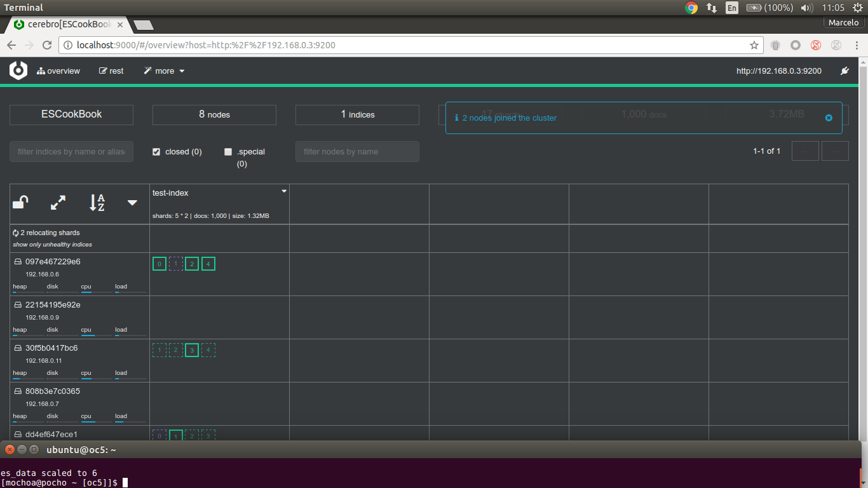Click the 1-1 of 1 pagination text
This screenshot has height=488, width=868.
(766, 151)
